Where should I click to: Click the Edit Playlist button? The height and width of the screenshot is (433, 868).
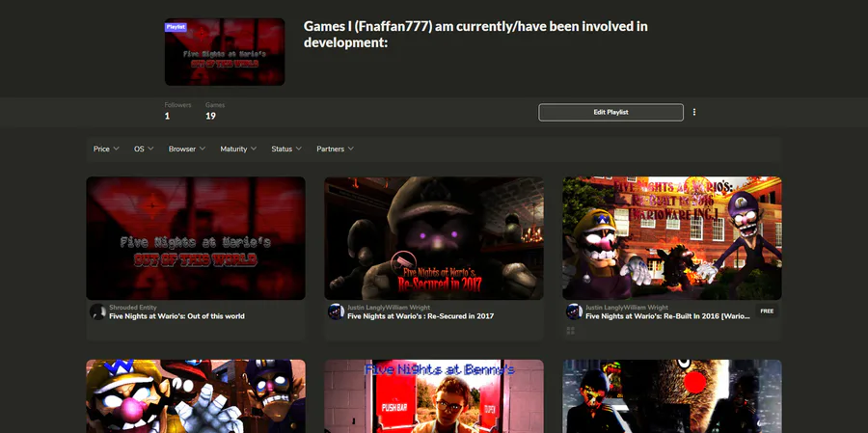[x=610, y=112]
